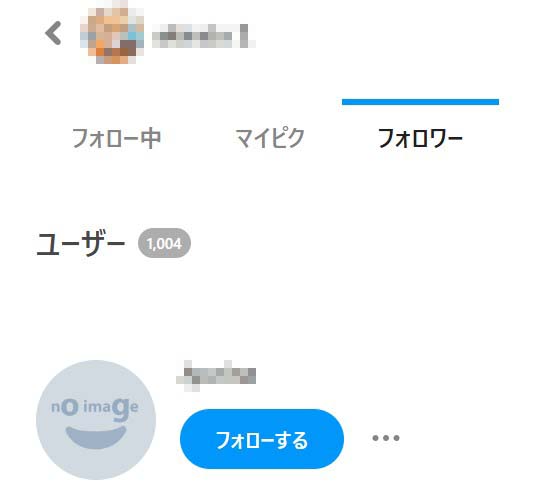Viewport: 539px width, 500px height.
Task: Switch to the フォロー中 tab
Action: tap(116, 138)
